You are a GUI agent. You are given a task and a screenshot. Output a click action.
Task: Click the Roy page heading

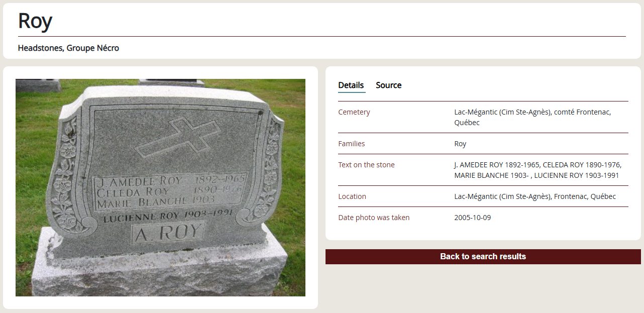point(35,21)
